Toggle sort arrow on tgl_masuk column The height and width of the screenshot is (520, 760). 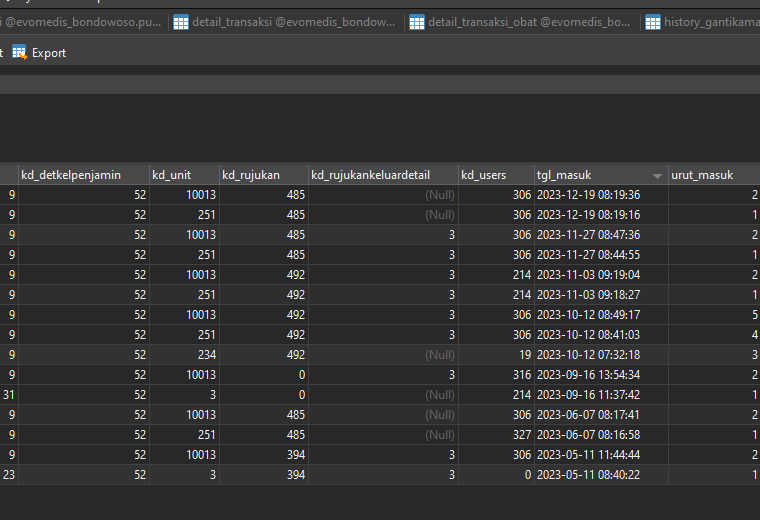point(657,176)
